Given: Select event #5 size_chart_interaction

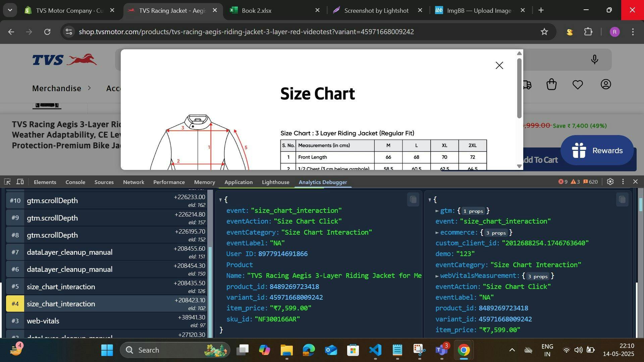Looking at the screenshot, I should click(107, 287).
